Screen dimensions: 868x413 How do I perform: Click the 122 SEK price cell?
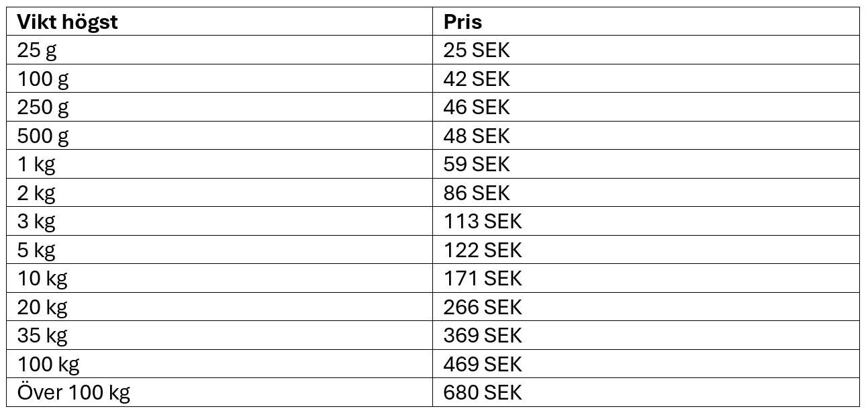[482, 250]
